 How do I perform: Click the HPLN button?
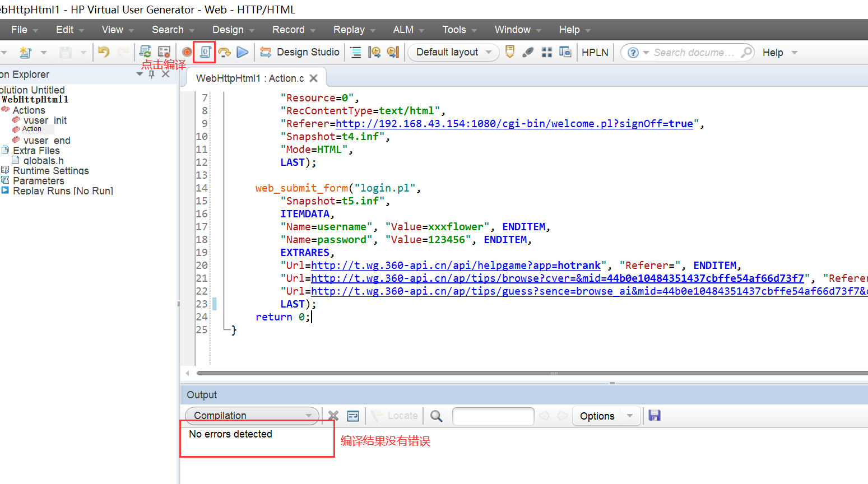[x=595, y=52]
